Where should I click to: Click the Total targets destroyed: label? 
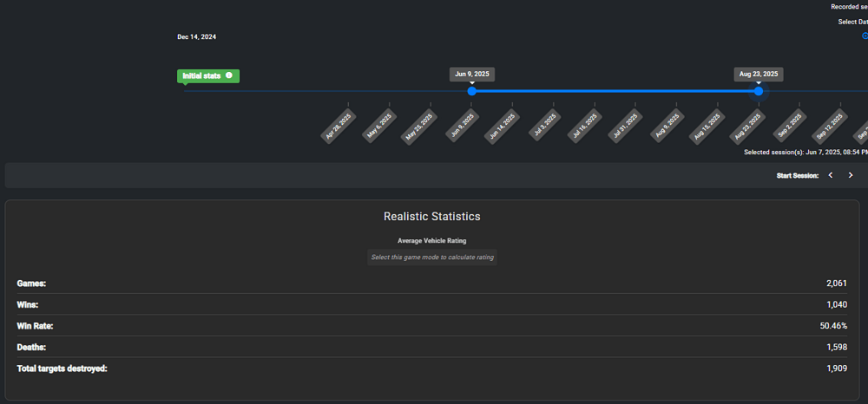[x=62, y=368]
